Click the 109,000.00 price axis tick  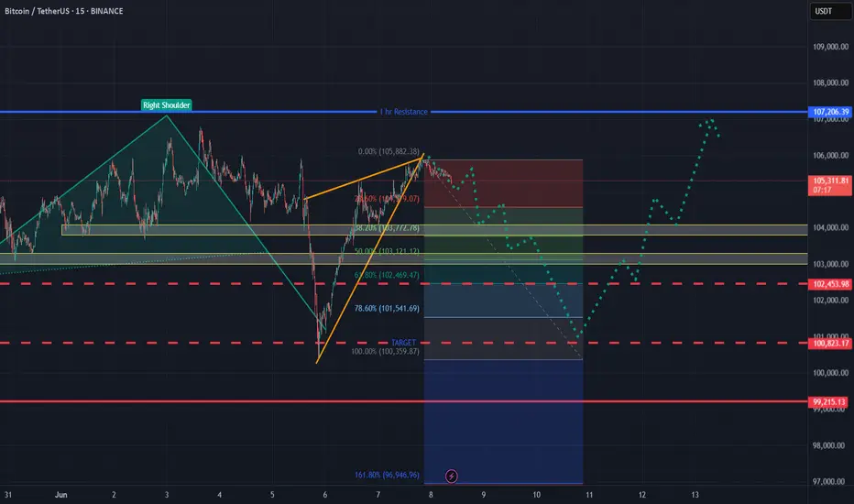tap(830, 47)
